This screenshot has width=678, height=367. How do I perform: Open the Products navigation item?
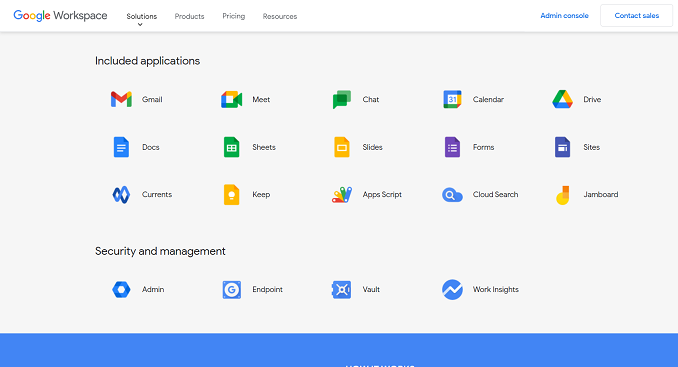189,16
